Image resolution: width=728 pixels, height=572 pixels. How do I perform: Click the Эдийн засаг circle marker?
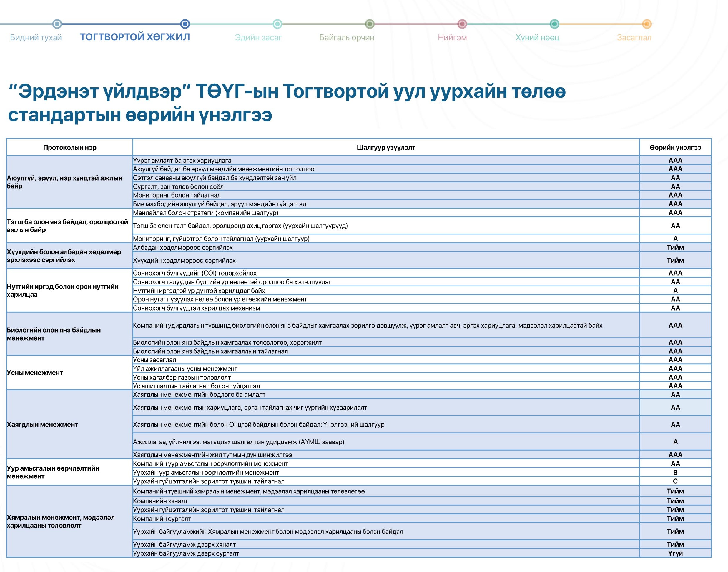pyautogui.click(x=277, y=24)
